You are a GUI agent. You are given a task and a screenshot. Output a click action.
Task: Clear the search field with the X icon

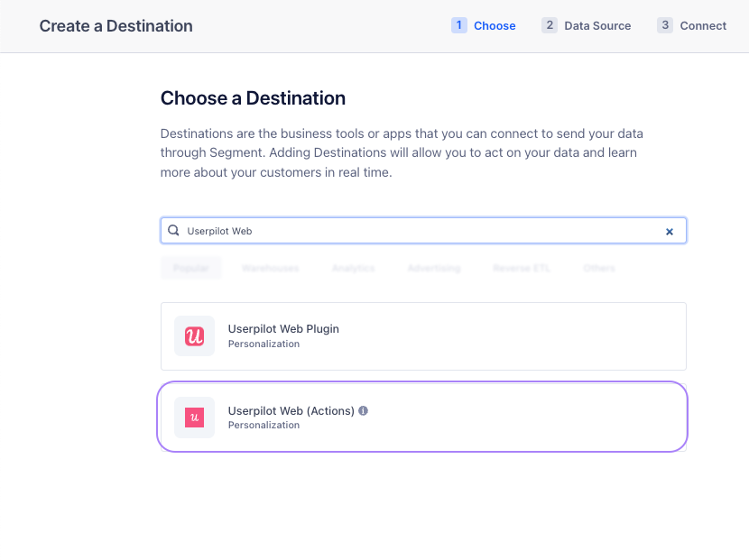click(670, 232)
